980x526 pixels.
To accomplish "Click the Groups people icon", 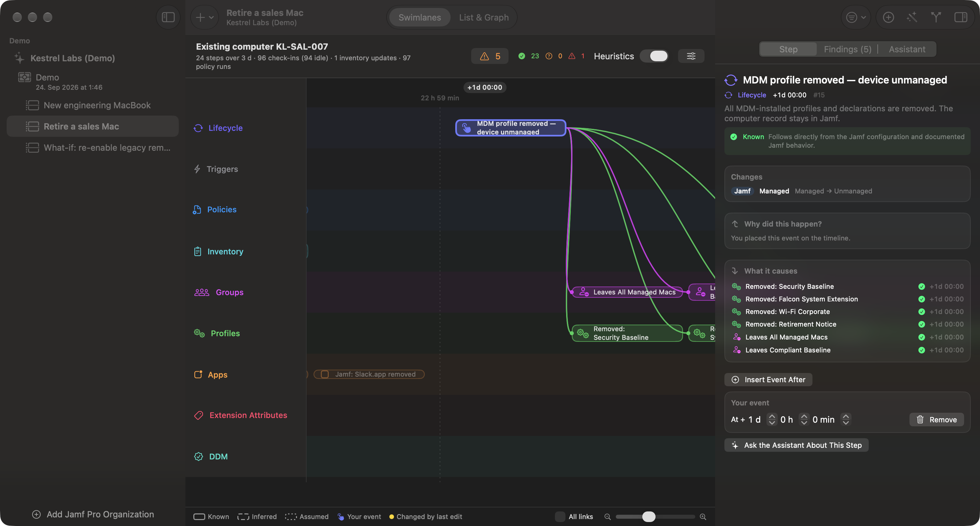I will [x=202, y=292].
